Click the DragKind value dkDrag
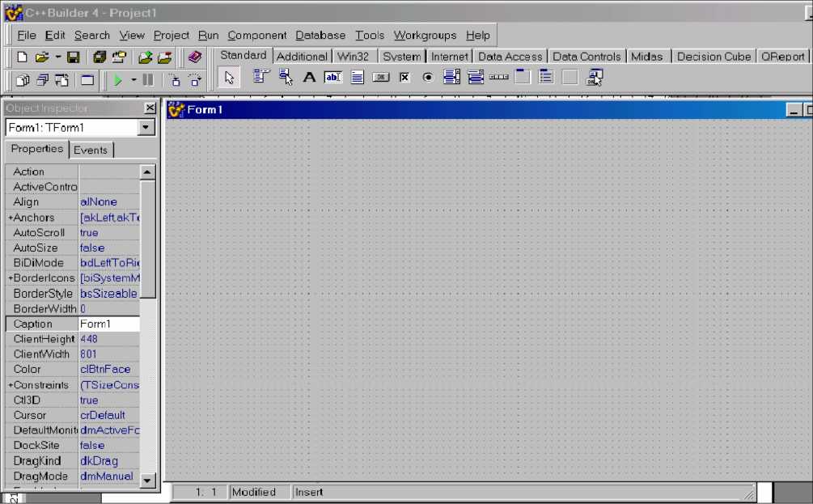813x504 pixels. 99,460
